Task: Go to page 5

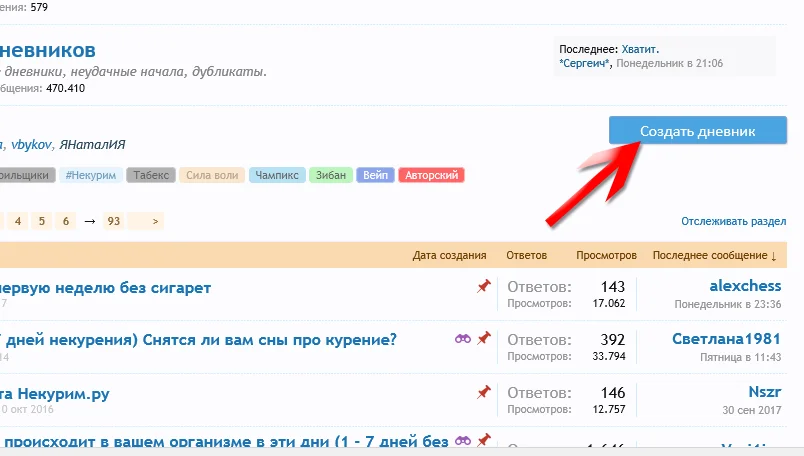Action: [x=42, y=221]
